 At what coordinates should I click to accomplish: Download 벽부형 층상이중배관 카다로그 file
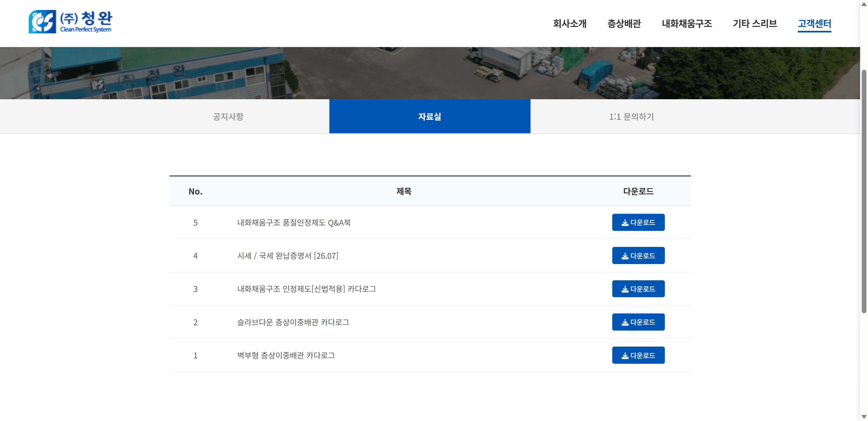(638, 355)
